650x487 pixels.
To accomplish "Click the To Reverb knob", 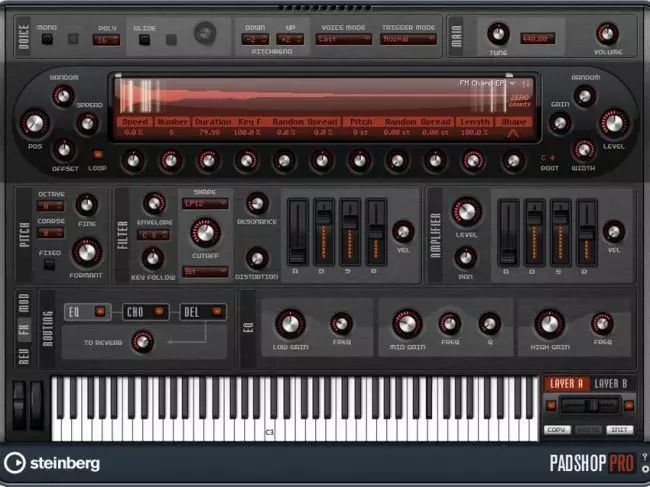I will (142, 342).
